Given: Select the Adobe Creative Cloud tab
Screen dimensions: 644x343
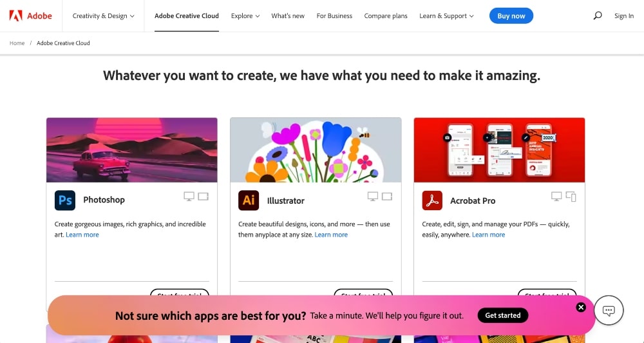Looking at the screenshot, I should click(187, 16).
